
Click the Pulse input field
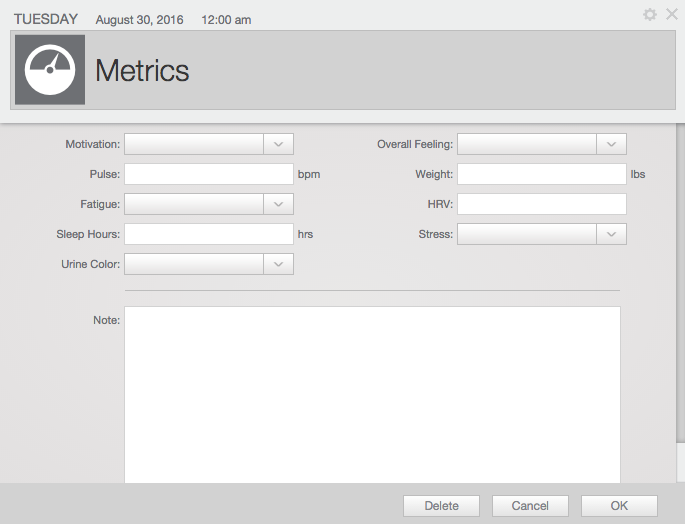pyautogui.click(x=209, y=174)
